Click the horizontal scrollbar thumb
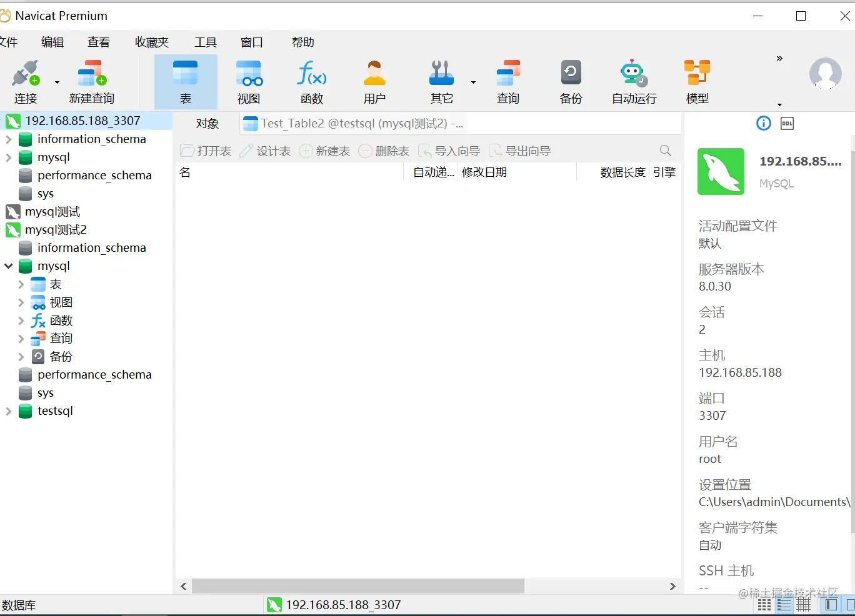 (358, 586)
